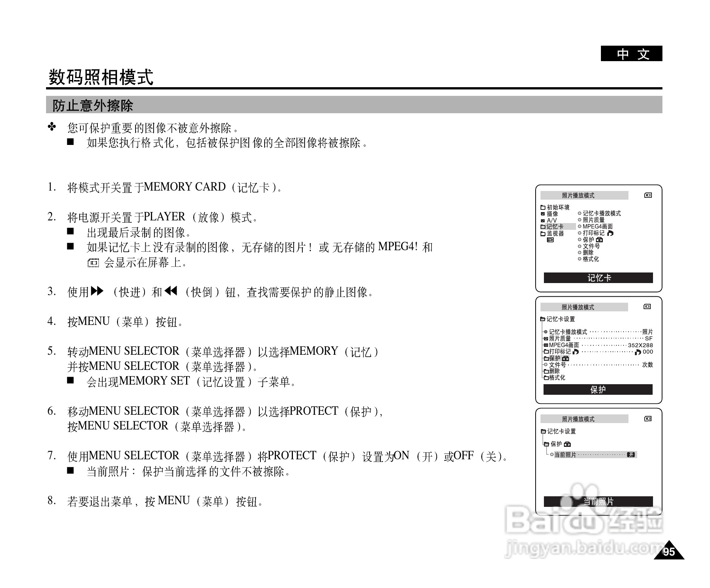
Task: Click print mark icon before 000 value
Action: (x=638, y=352)
